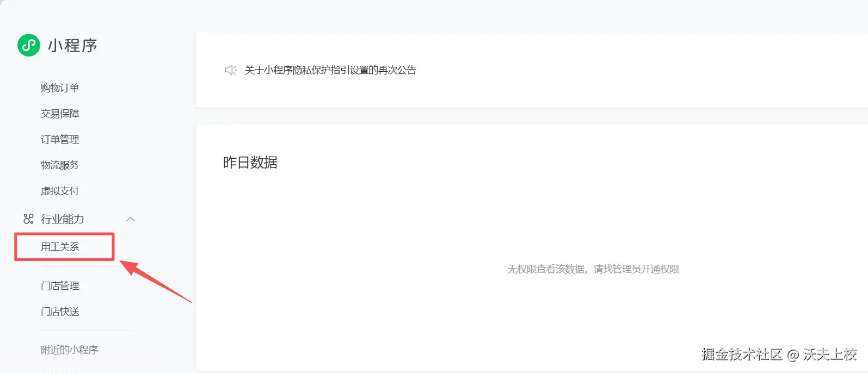The image size is (868, 373).
Task: Open the 虚拟支付 menu item
Action: [60, 191]
